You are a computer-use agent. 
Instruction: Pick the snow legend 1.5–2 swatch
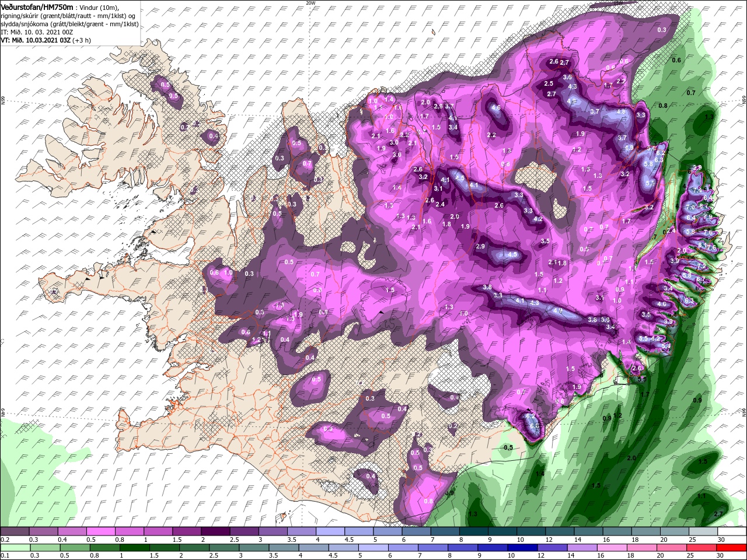pos(186,531)
